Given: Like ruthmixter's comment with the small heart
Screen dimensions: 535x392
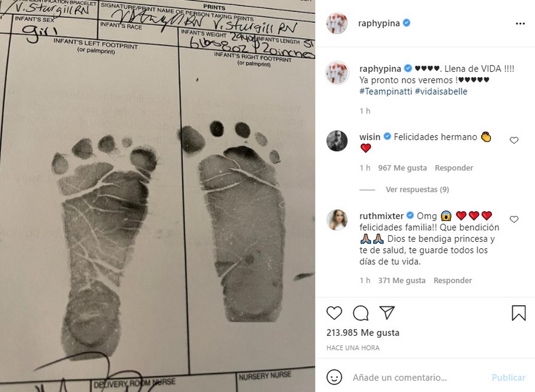Looking at the screenshot, I should [x=514, y=219].
